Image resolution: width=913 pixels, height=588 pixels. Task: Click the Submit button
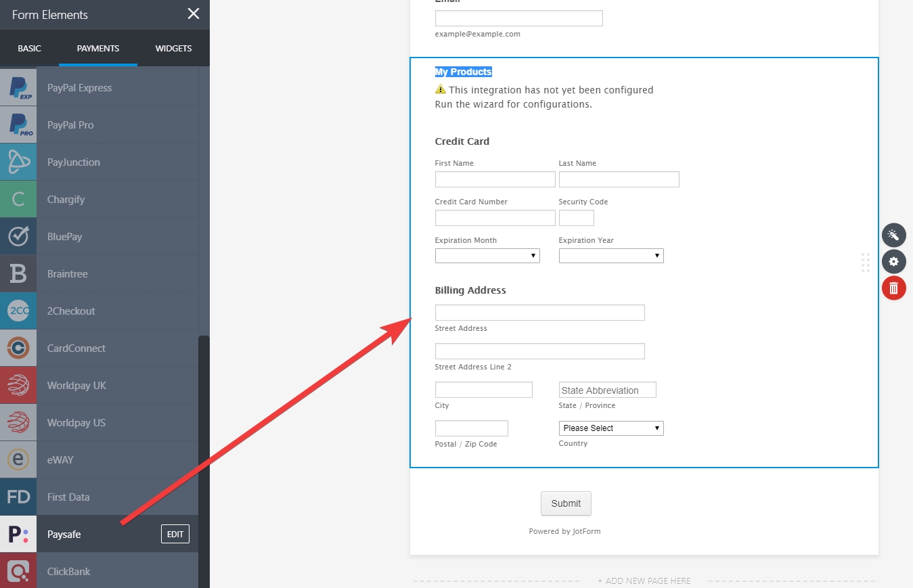566,503
